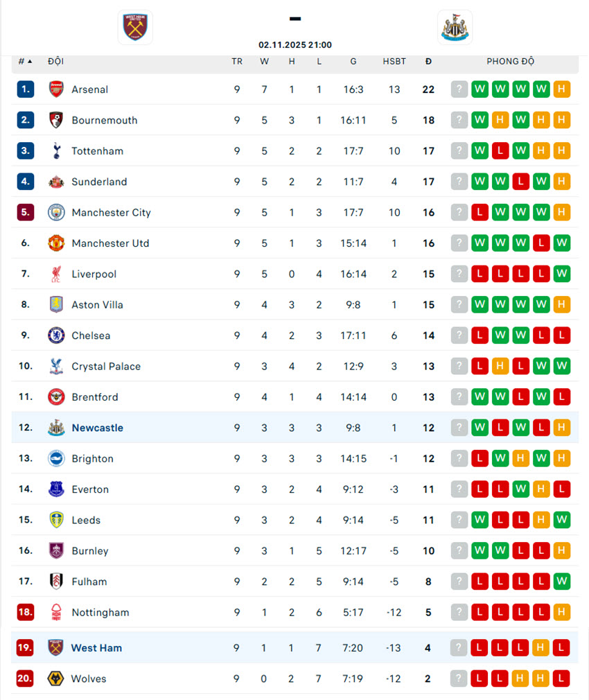This screenshot has width=589, height=700.
Task: Click the Manchester City club logo
Action: [56, 213]
